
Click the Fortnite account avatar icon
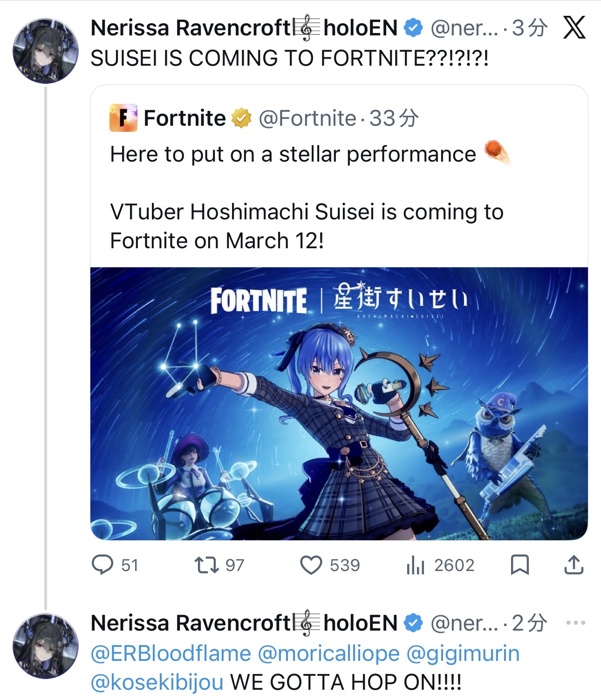(123, 118)
